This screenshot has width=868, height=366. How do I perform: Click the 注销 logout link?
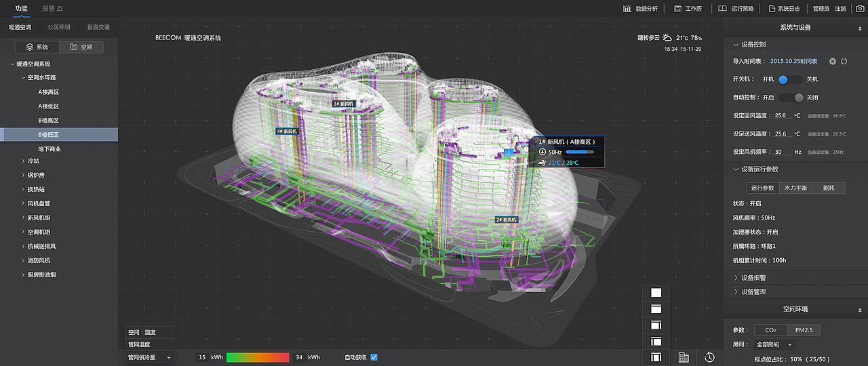click(840, 9)
